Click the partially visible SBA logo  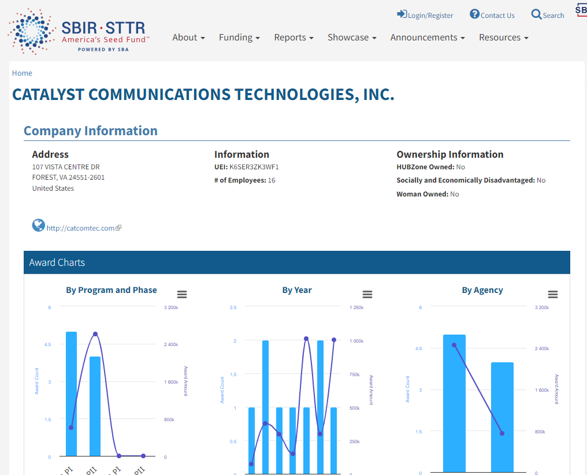[x=581, y=10]
